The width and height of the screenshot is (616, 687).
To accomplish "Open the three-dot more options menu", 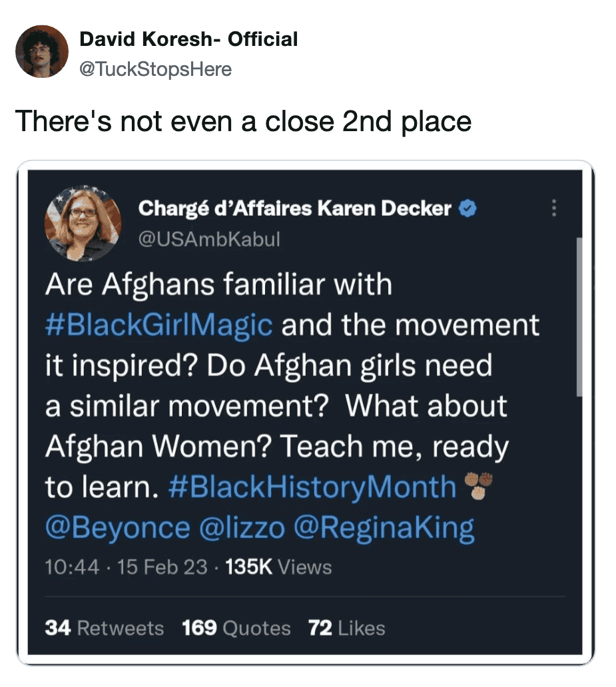I will pyautogui.click(x=552, y=209).
